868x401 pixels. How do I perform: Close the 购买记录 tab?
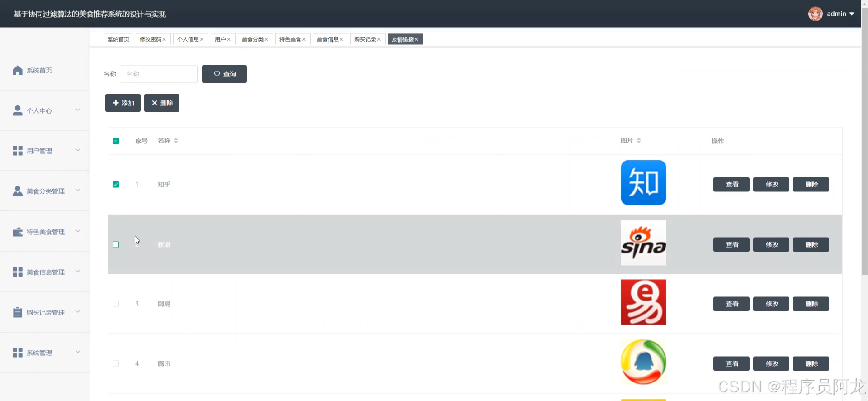point(379,39)
